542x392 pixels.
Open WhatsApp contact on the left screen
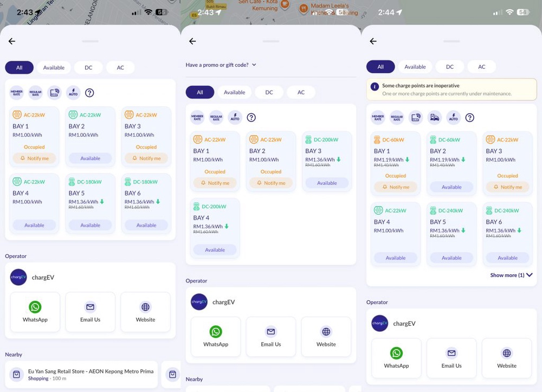[x=35, y=312]
